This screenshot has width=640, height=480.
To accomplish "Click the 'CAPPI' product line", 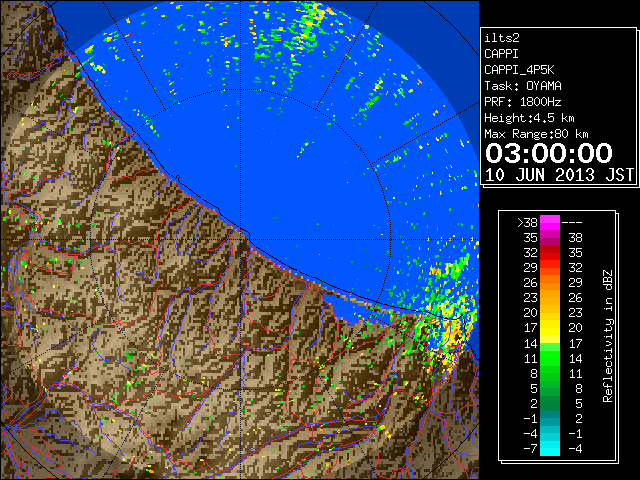I will pos(501,54).
